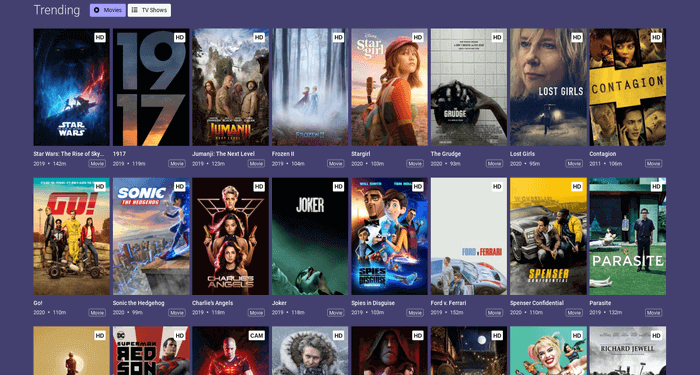
Task: Open the Star Wars poster thumbnail
Action: [71, 87]
